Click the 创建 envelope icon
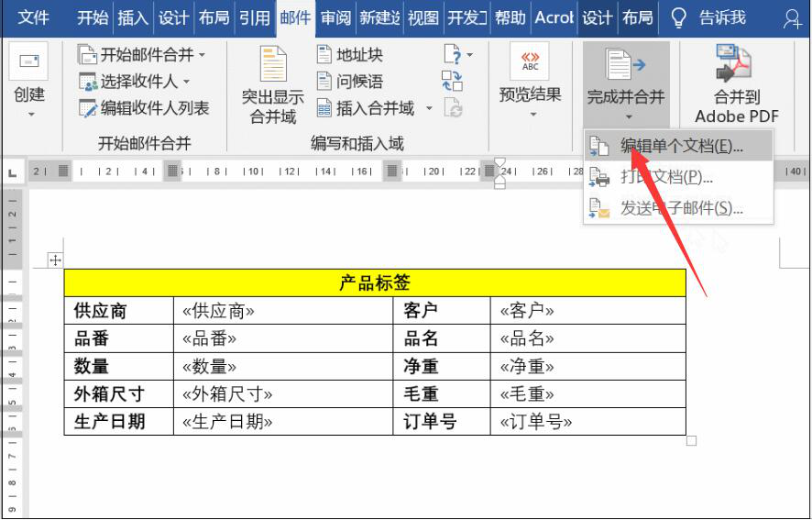Screen dimensions: 812x520 tap(29, 61)
